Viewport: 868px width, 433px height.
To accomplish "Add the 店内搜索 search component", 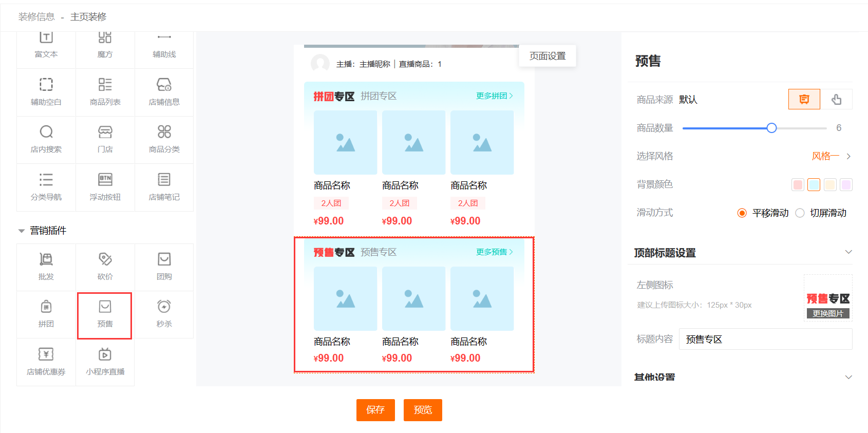I will click(46, 139).
